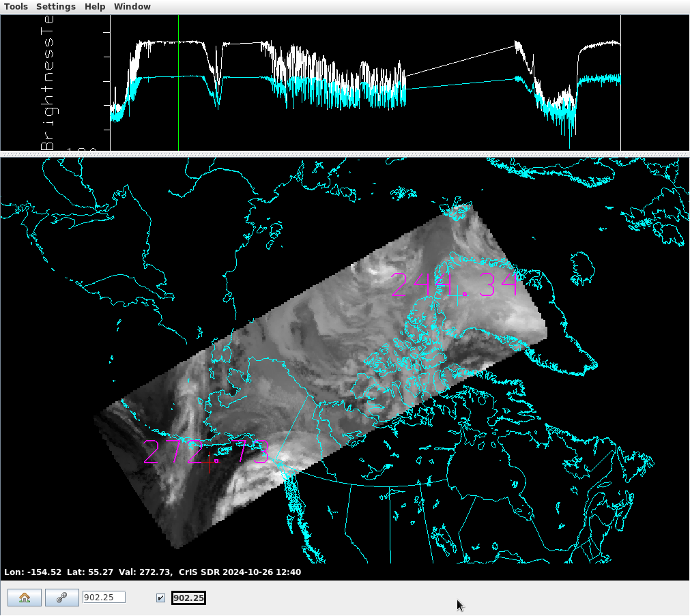Click the CrIS SDR 2024-10-26 timestamp text
Viewport: 690px width, 616px height.
click(x=240, y=572)
